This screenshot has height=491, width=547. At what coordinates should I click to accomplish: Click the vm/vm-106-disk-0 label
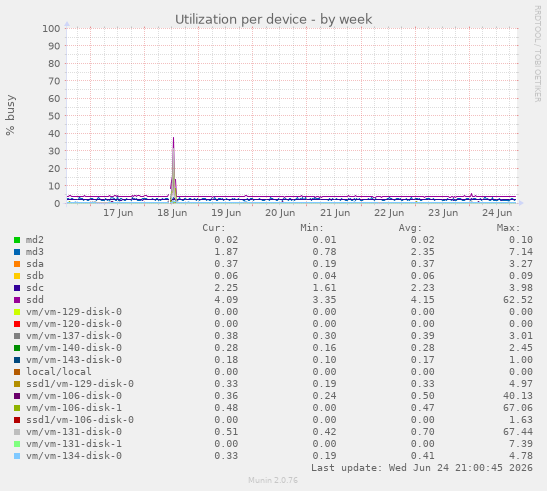tap(74, 396)
